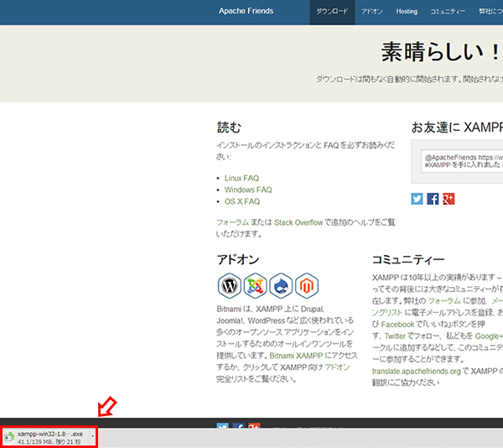Screen dimensions: 503x448
Task: Share XAMPP via the Twitter icon under the tweet box
Action: (417, 199)
